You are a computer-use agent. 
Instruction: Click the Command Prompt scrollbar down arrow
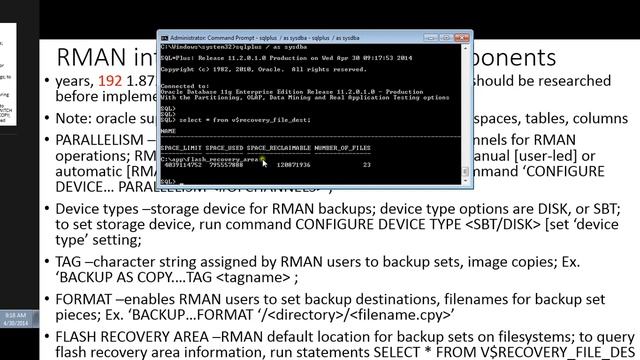[465, 180]
